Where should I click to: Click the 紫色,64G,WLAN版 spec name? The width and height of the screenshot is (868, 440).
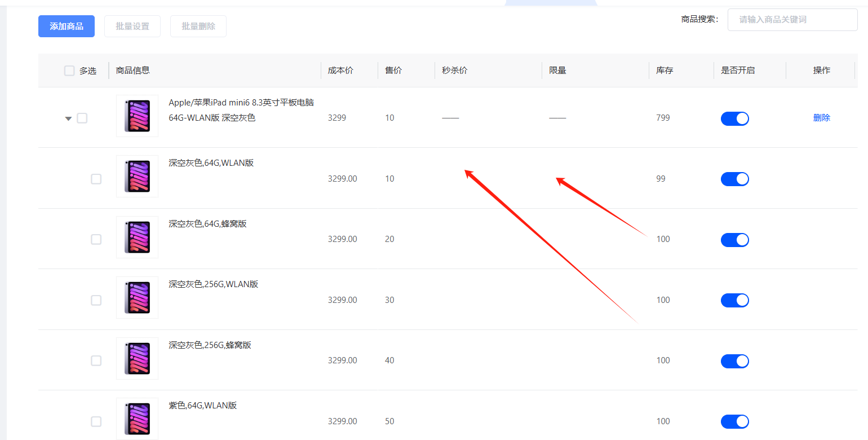pyautogui.click(x=203, y=406)
